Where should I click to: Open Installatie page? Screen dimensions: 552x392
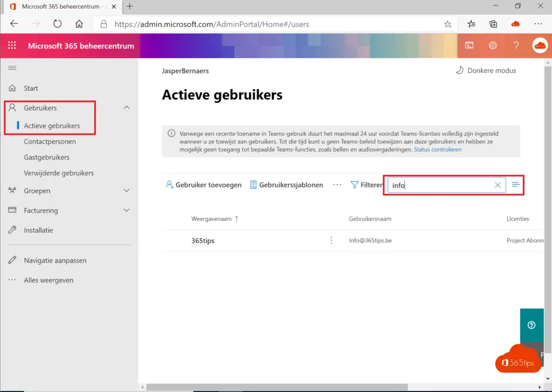tap(38, 230)
